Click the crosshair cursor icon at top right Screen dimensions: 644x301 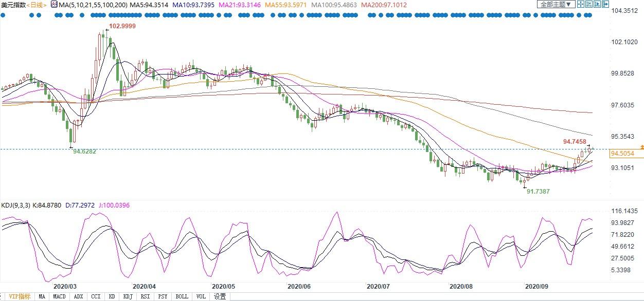[x=581, y=4]
